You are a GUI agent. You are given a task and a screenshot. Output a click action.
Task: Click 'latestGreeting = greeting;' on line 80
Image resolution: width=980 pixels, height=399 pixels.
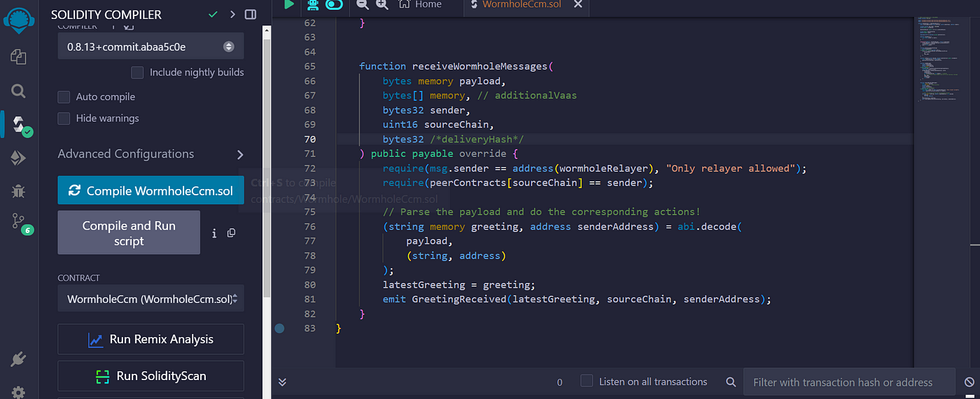tap(459, 285)
